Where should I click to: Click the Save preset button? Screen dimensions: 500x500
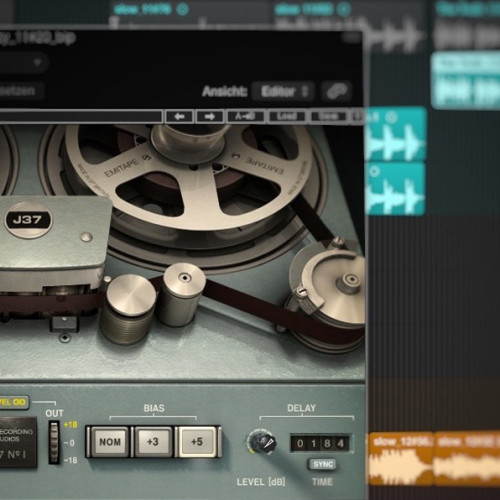[x=328, y=117]
